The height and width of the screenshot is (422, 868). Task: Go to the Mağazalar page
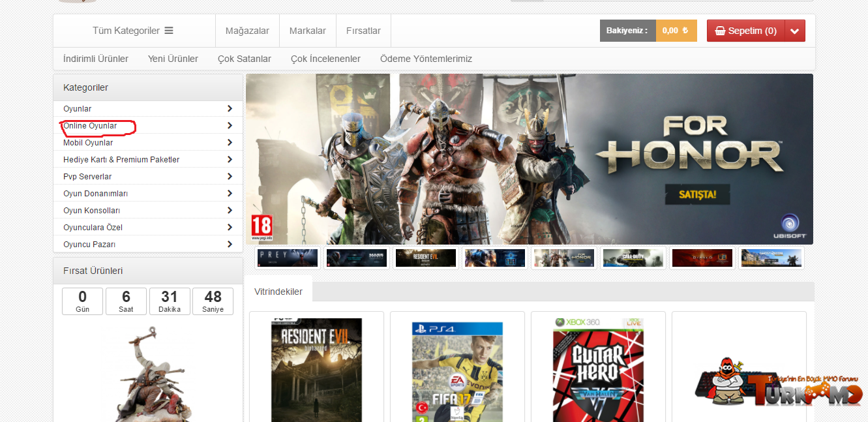tap(247, 31)
